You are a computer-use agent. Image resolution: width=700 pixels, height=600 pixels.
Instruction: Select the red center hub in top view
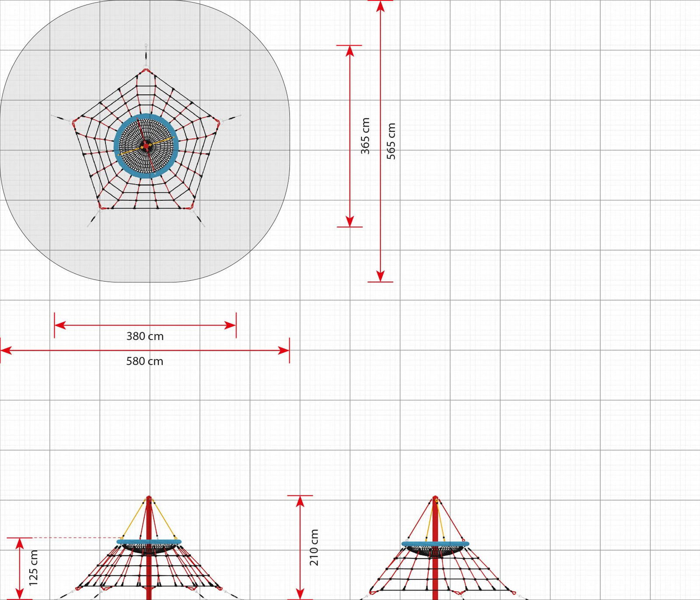[145, 146]
